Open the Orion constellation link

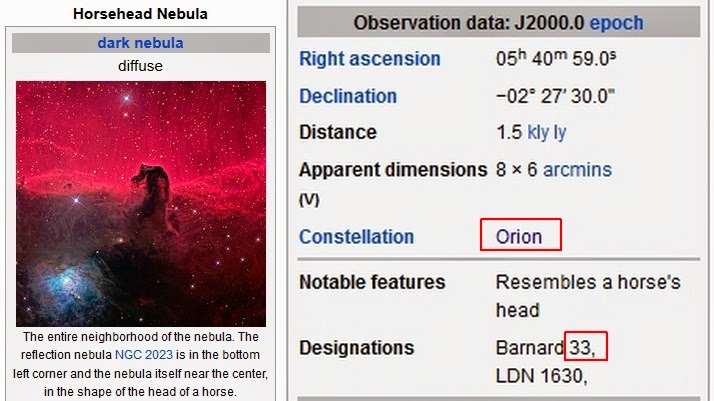pos(519,237)
